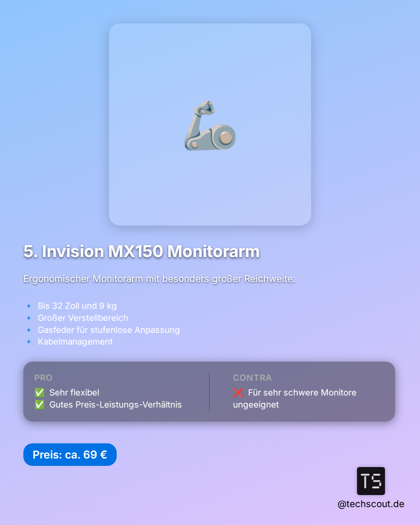Click the CONTRA section label

(x=252, y=378)
